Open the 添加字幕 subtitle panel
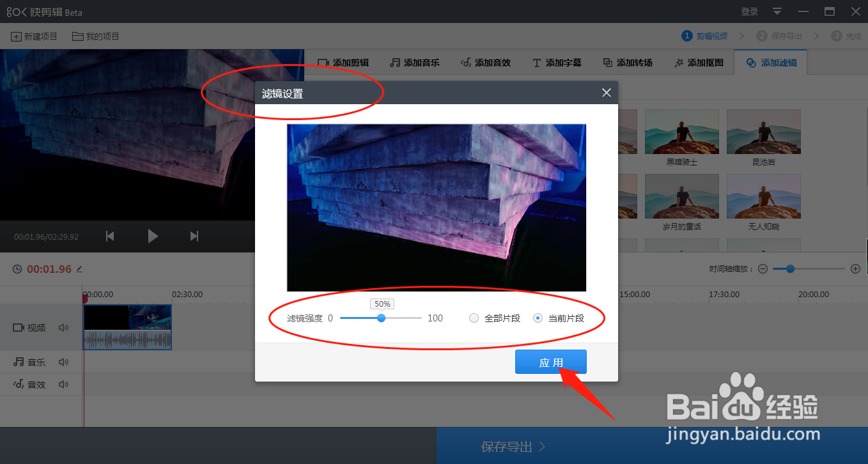This screenshot has height=464, width=868. point(557,62)
